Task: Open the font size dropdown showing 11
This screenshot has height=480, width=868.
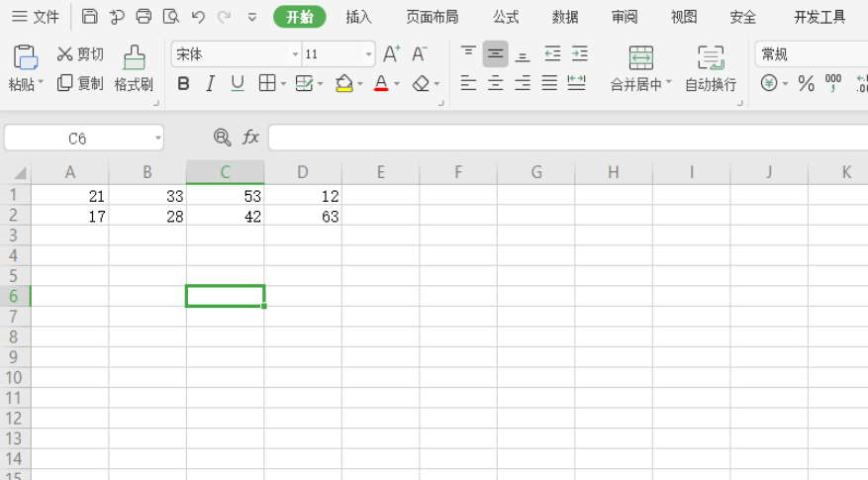Action: click(x=368, y=54)
